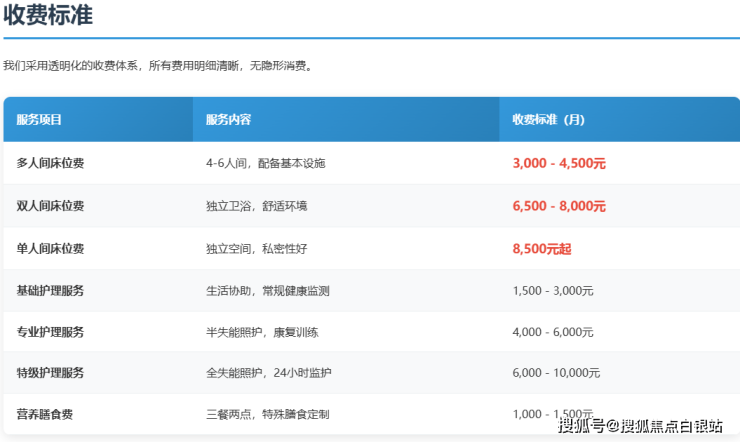Click the 单人间床位费 row label
Screen dimensions: 740x442
(x=50, y=249)
